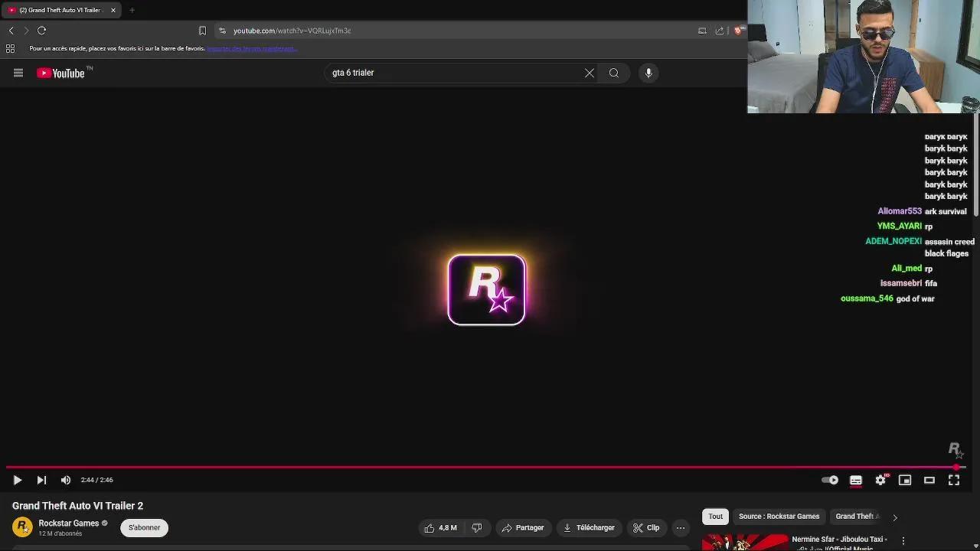
Task: Toggle the autoplay switch
Action: 830,480
